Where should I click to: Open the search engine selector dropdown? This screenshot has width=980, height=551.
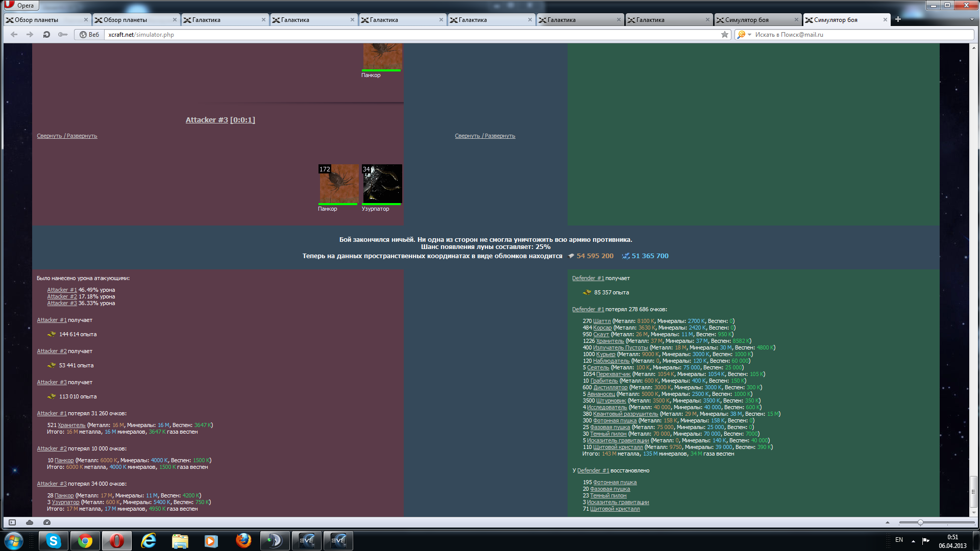point(744,35)
